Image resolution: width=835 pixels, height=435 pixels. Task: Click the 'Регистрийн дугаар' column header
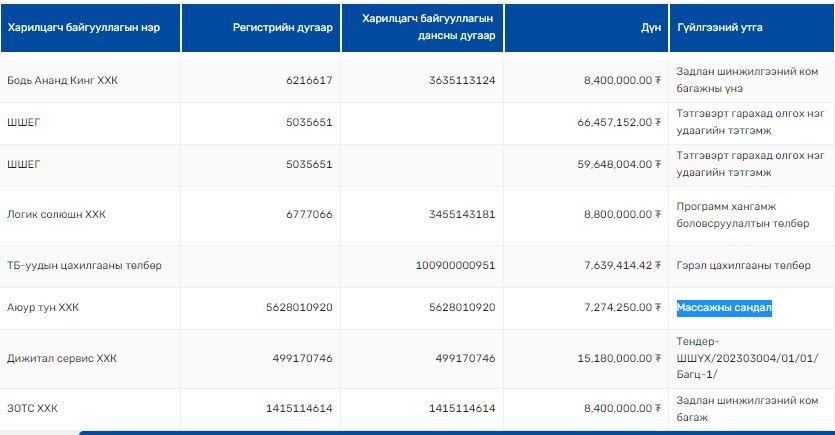[282, 27]
